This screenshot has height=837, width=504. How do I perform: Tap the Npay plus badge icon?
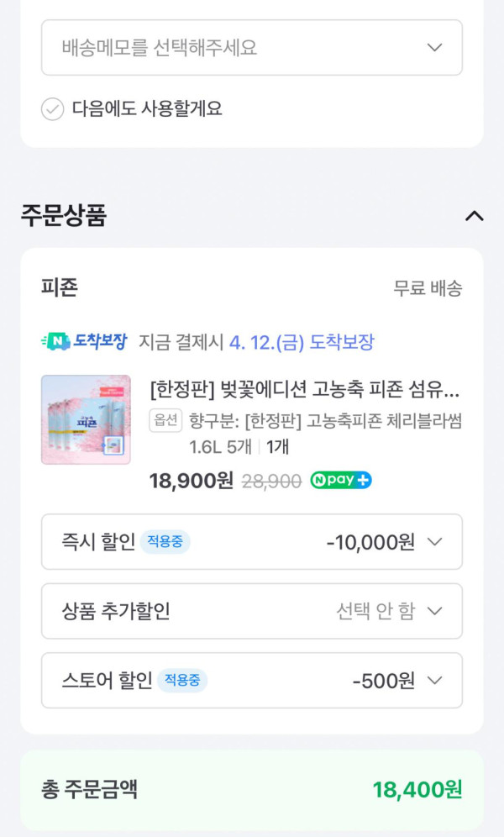pyautogui.click(x=341, y=481)
